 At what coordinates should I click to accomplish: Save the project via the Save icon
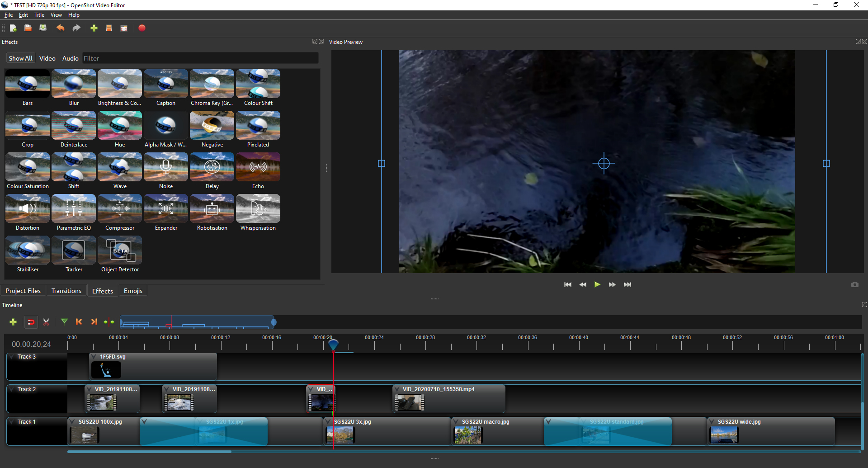coord(42,28)
